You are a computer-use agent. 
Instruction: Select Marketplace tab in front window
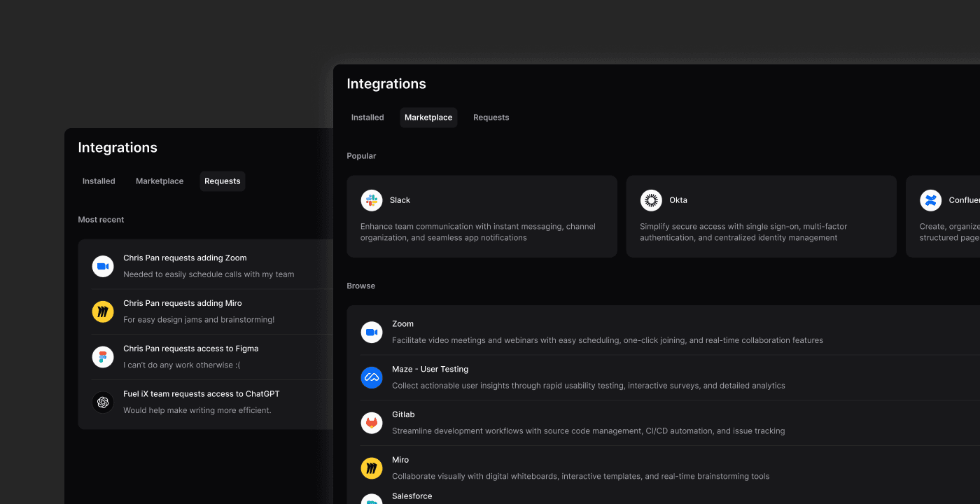tap(428, 118)
